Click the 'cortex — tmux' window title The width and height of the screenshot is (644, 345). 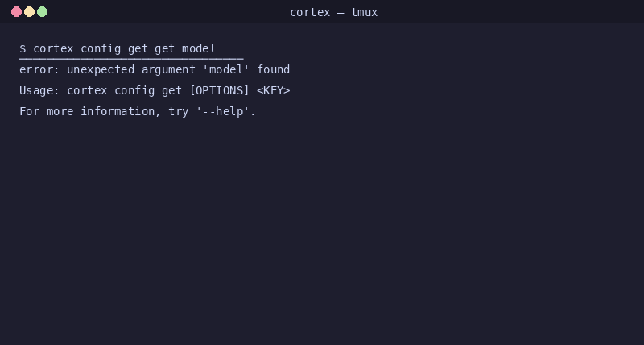pos(333,12)
